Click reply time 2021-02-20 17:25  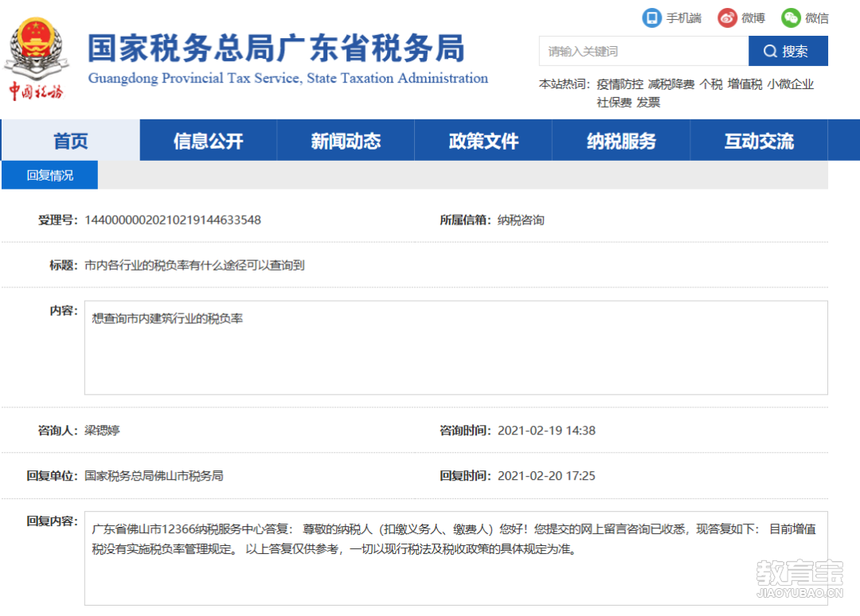coord(546,476)
